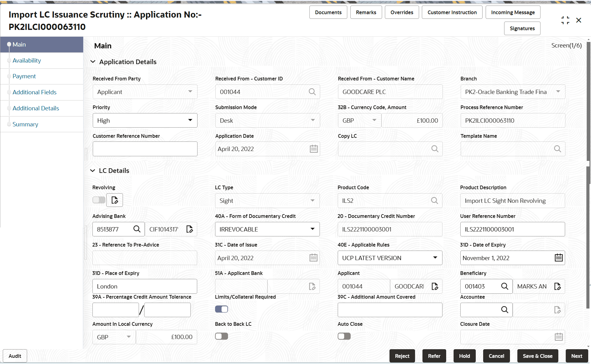Open the Revolving details edit icon
The height and width of the screenshot is (364, 591).
click(x=115, y=200)
